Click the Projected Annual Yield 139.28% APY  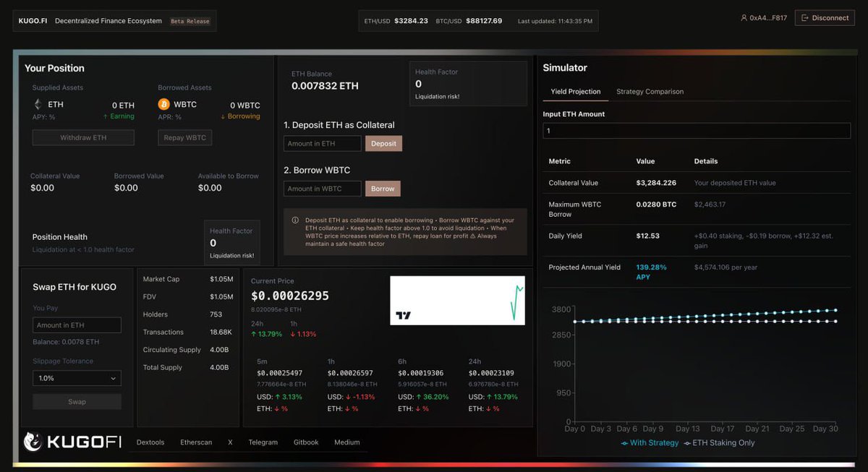[x=651, y=272]
